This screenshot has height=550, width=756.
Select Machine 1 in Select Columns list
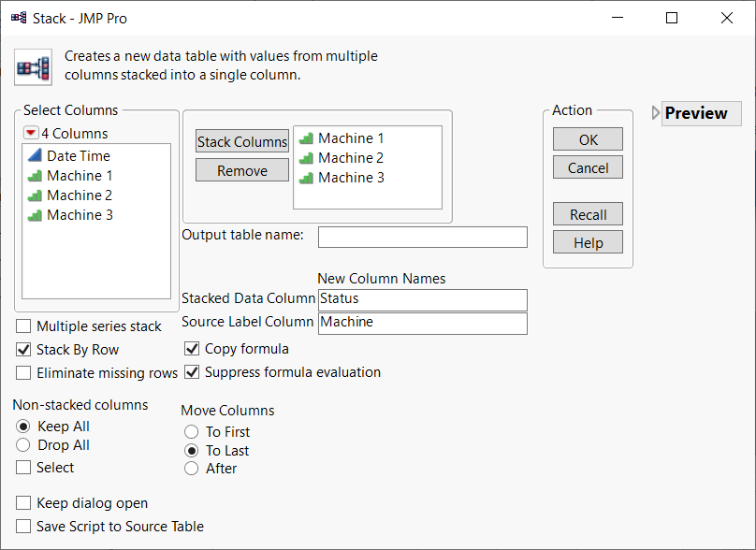[80, 176]
